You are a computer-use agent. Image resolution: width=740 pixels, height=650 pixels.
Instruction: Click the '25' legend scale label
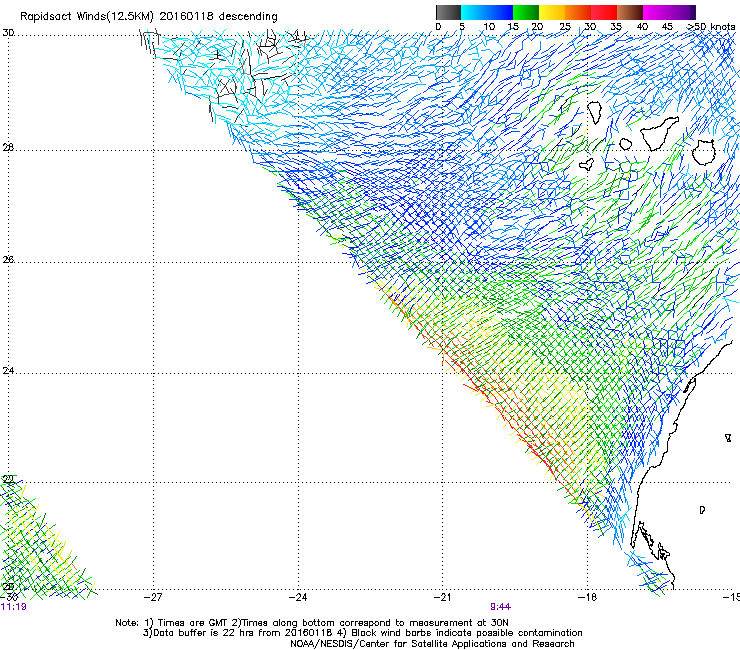(564, 27)
